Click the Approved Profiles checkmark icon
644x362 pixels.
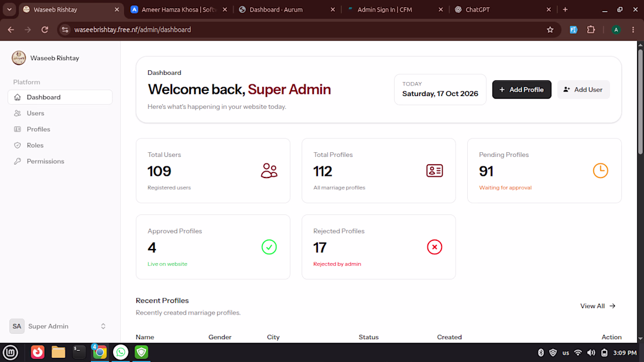pos(269,247)
